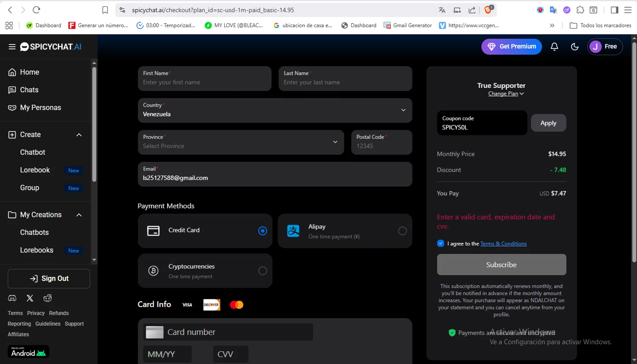Open Change Plan dropdown
This screenshot has height=364, width=637.
click(x=506, y=94)
